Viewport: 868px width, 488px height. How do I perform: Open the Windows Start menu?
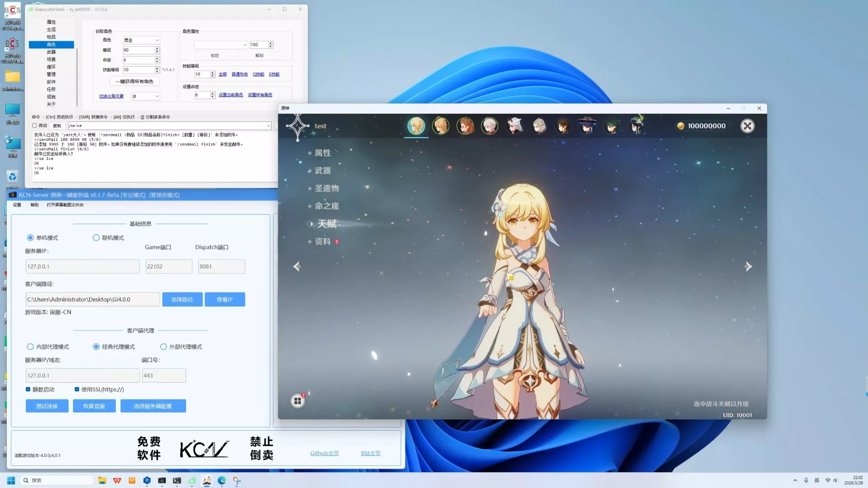pos(11,480)
